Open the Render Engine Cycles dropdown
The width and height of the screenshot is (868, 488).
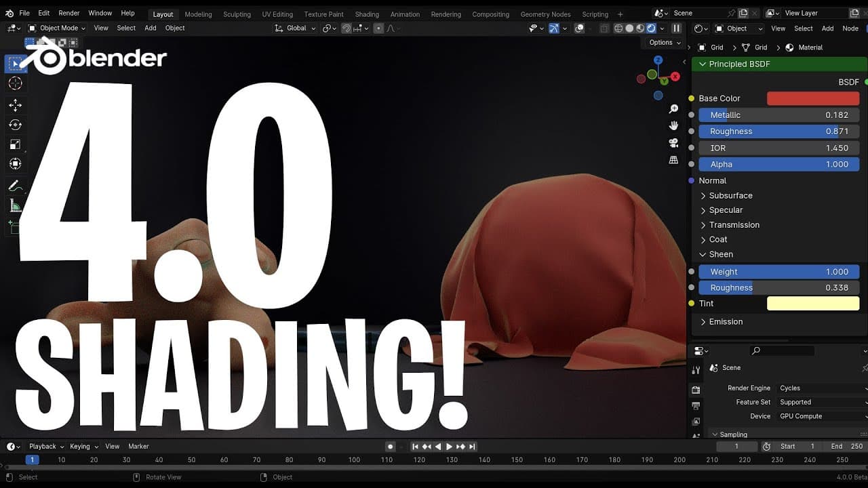(822, 388)
